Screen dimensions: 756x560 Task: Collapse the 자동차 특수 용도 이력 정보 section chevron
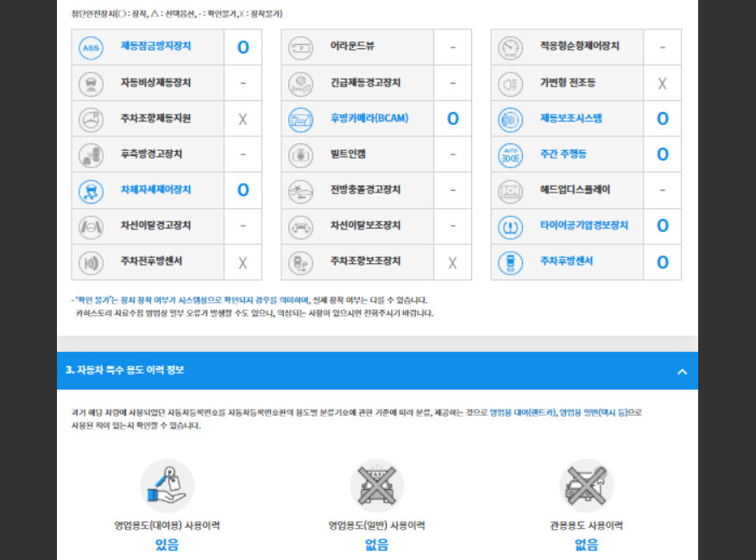click(x=682, y=372)
